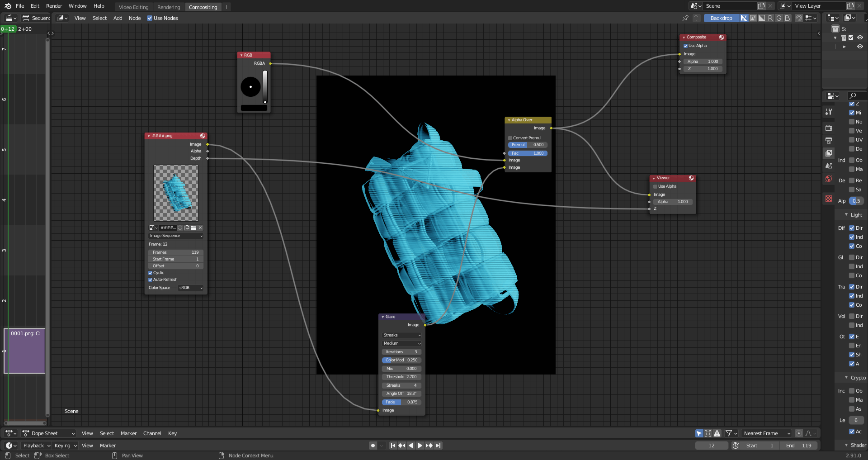
Task: Open the Render Properties camera icon
Action: (829, 128)
